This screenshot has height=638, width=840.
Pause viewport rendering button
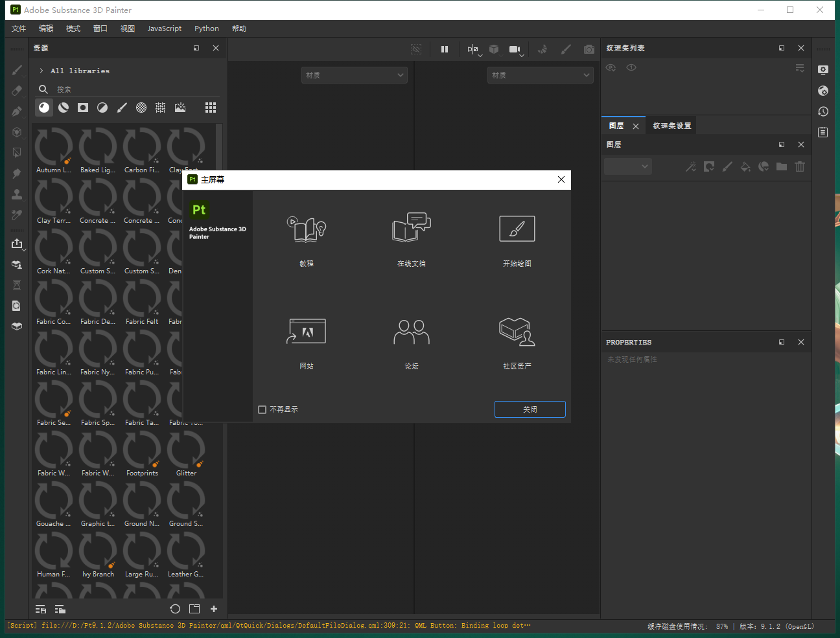pyautogui.click(x=445, y=49)
